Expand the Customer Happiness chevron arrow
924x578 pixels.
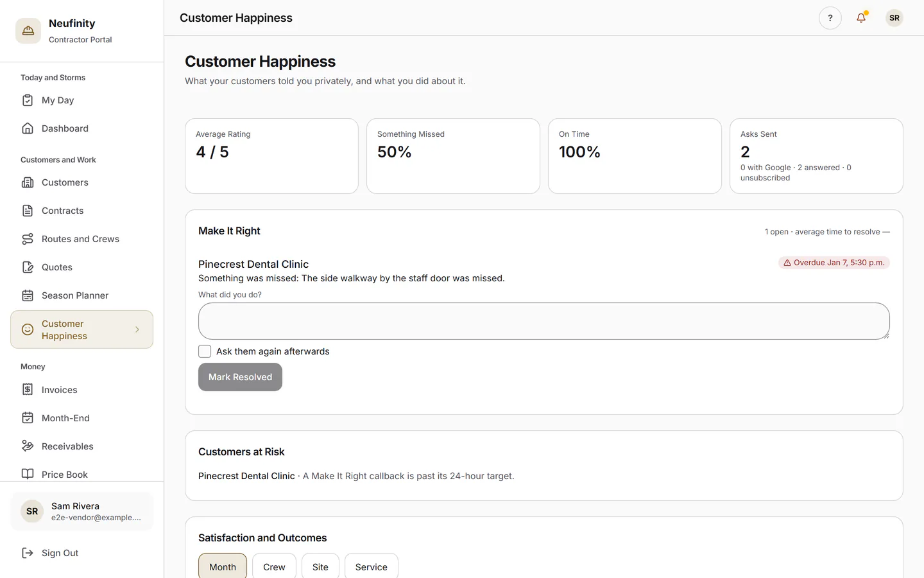click(137, 329)
